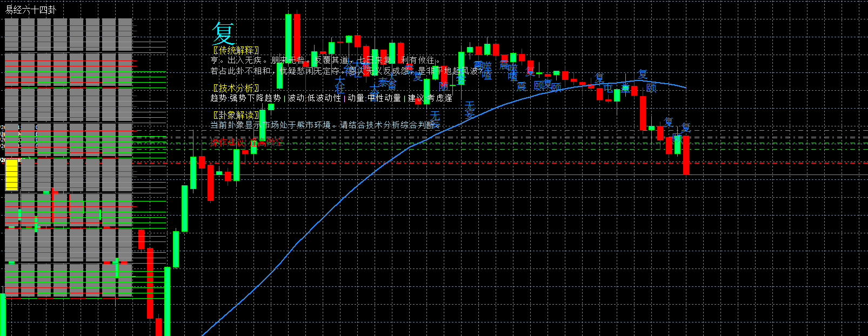Viewport: 868px width, 336px height.
Task: Select the top-left grey hexagram grid cell
Action: (11, 35)
